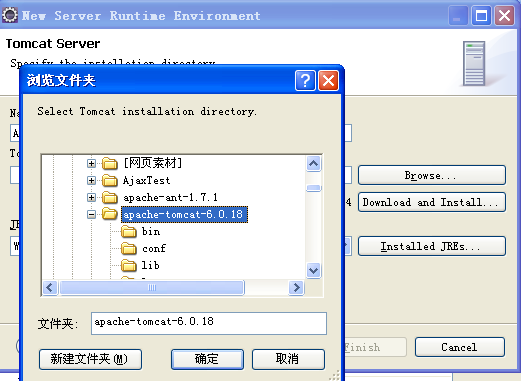Click the help question mark button in dialog

coord(305,80)
